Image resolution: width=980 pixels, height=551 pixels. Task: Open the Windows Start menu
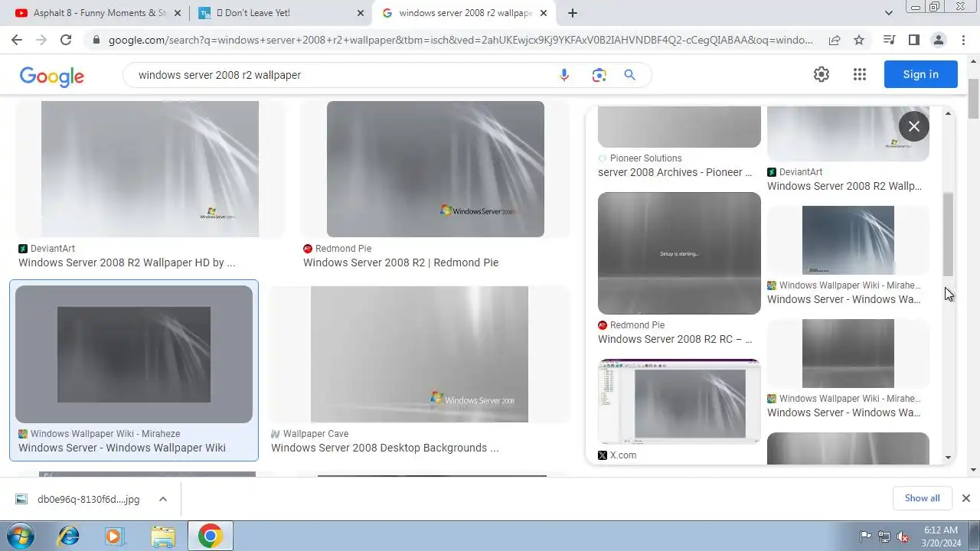pos(21,536)
